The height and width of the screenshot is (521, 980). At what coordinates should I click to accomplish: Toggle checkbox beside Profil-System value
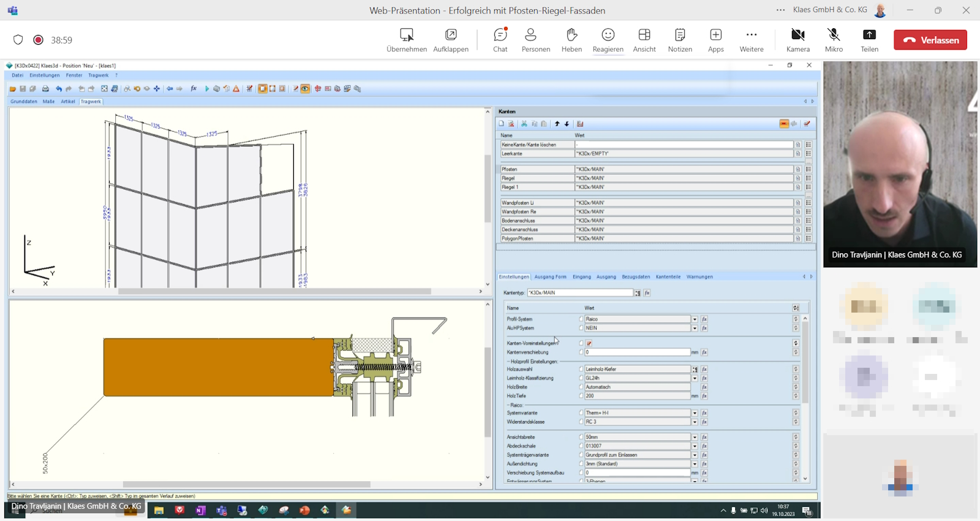pos(581,319)
